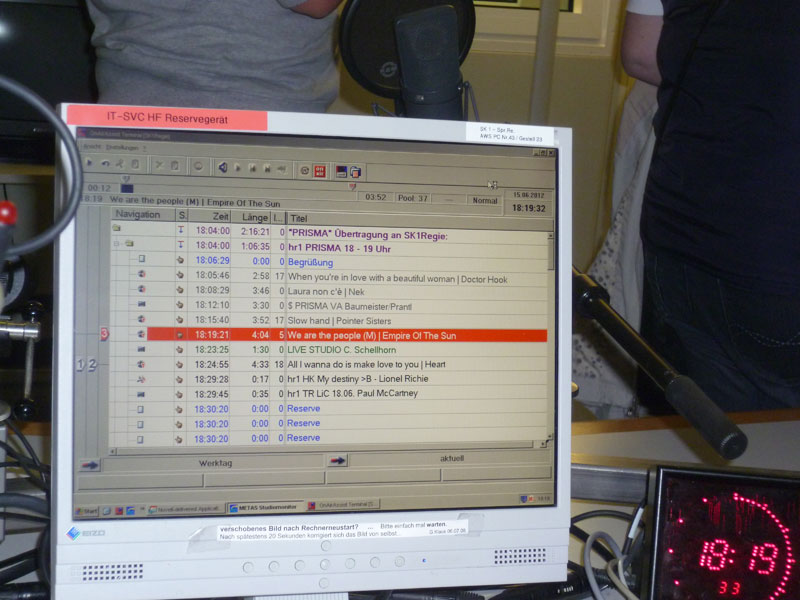800x600 pixels.
Task: Click the time cell 18:23:25
Action: [x=212, y=349]
